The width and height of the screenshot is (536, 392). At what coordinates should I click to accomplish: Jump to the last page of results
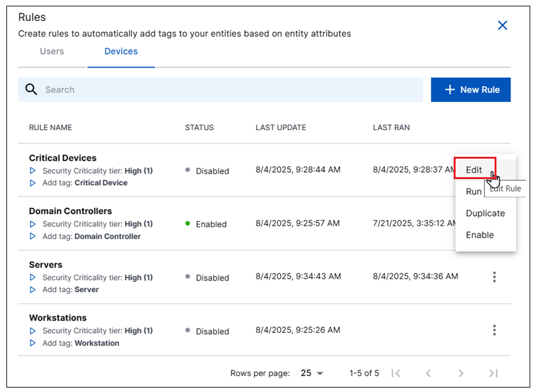click(493, 373)
